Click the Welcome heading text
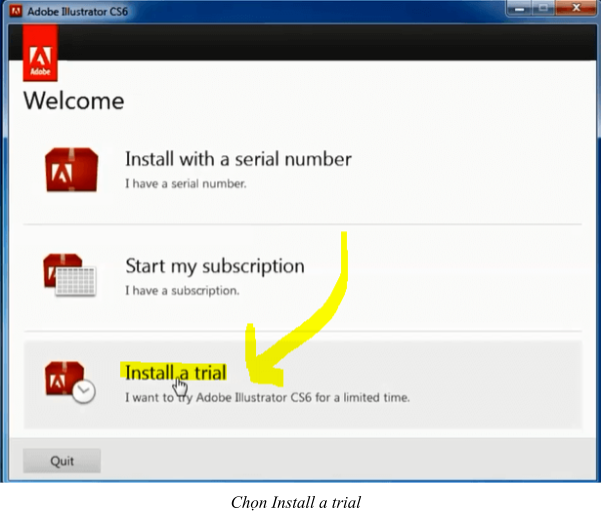This screenshot has height=514, width=601. coord(74,101)
